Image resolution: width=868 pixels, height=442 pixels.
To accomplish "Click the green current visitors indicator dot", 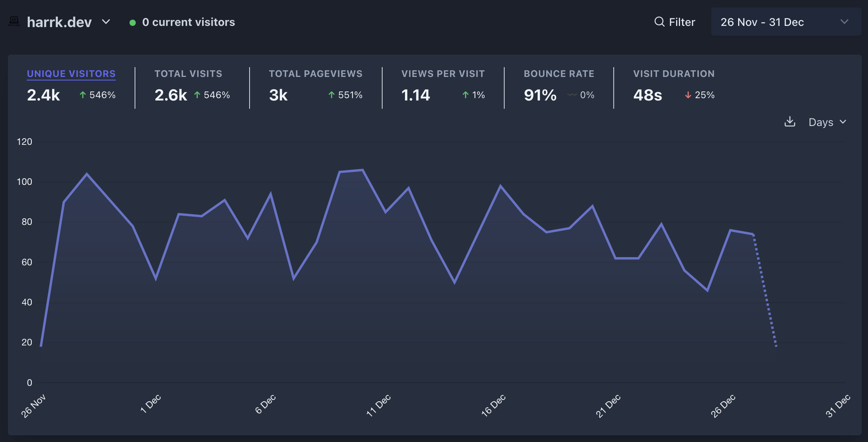I will [133, 23].
